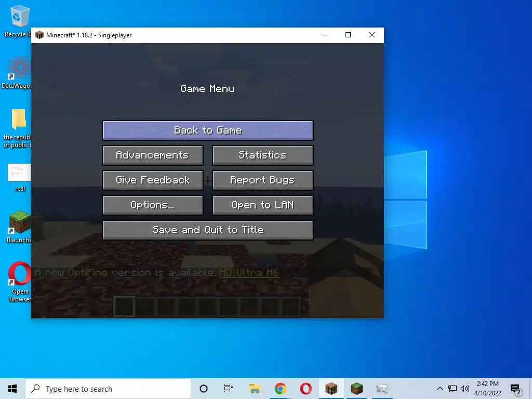Maximize the Minecraft window
532x399 pixels.
348,35
